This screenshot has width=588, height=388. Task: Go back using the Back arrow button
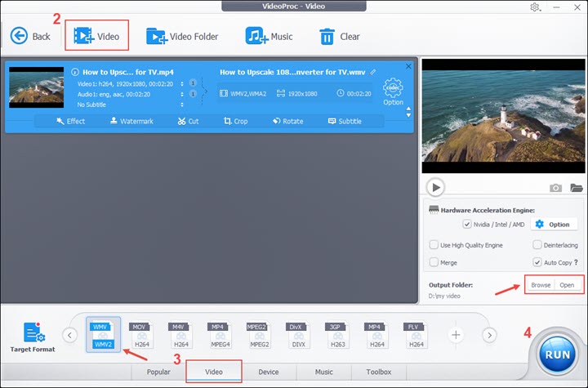(30, 37)
